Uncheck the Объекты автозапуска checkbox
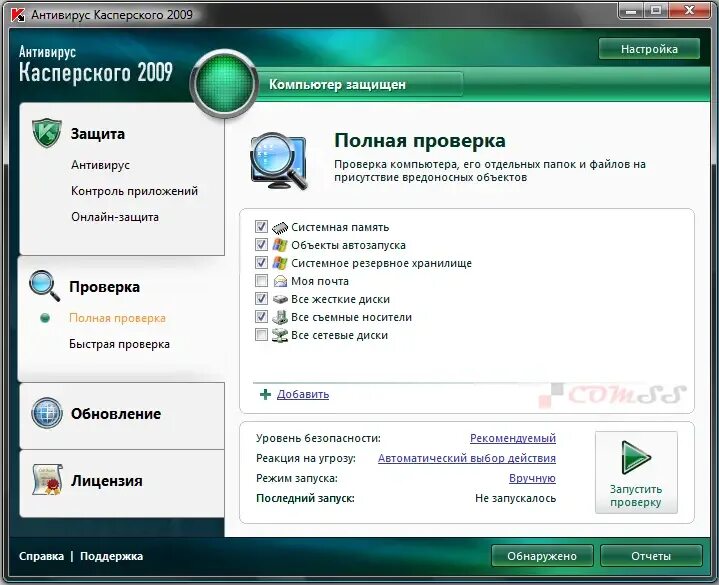This screenshot has height=585, width=719. click(261, 244)
